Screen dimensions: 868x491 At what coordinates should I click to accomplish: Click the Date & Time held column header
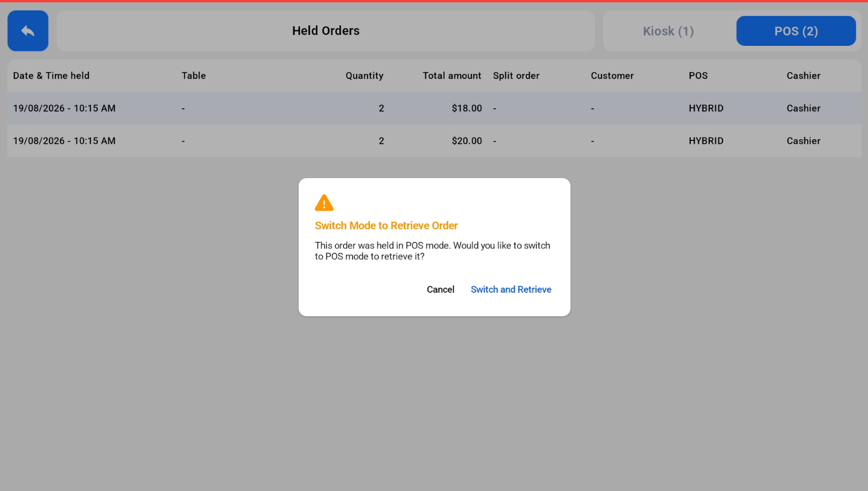click(51, 76)
